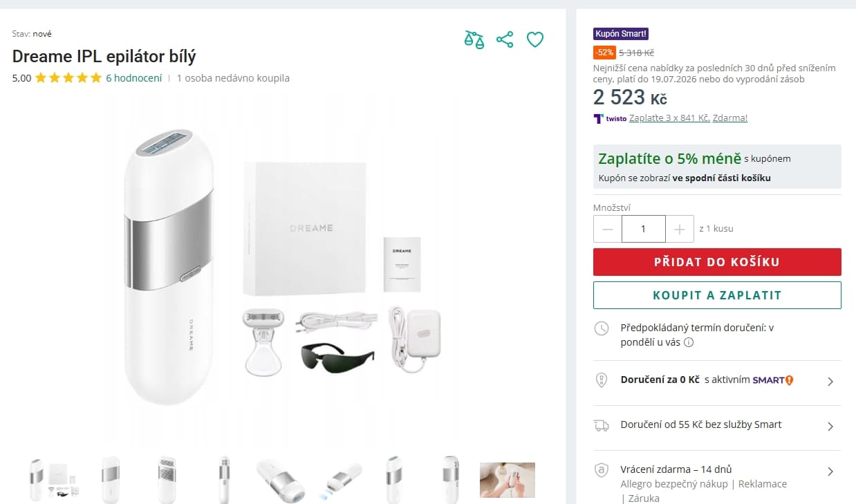The height and width of the screenshot is (504, 856).
Task: Select the second product thumbnail
Action: pyautogui.click(x=111, y=480)
